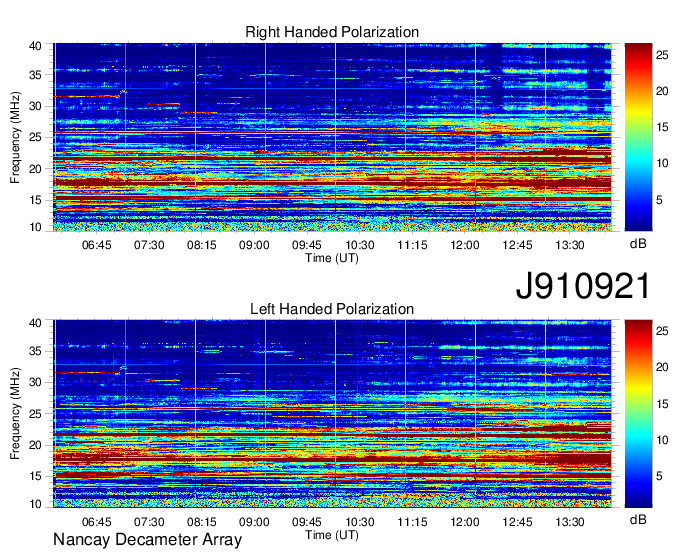
Task: Click the 5 dB mark on bottom color bar
Action: point(659,477)
